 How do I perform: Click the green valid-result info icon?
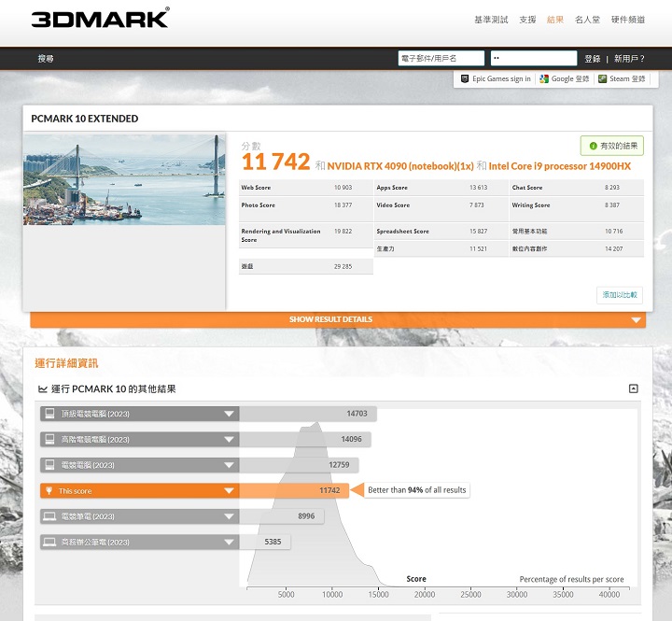tap(594, 146)
